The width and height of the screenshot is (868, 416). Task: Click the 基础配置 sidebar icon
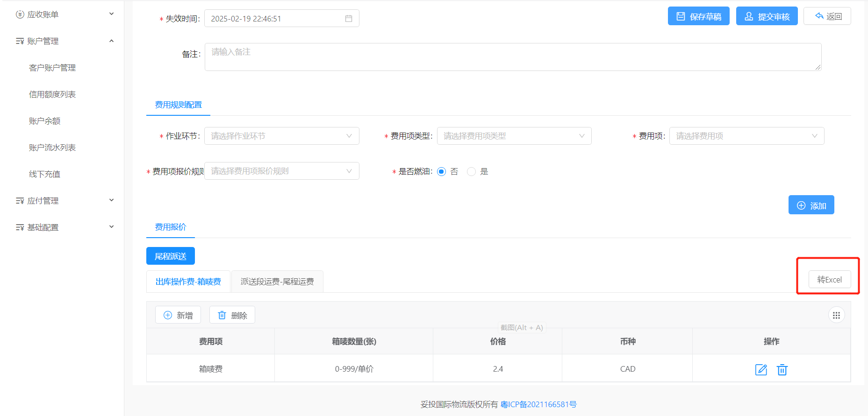(x=20, y=227)
